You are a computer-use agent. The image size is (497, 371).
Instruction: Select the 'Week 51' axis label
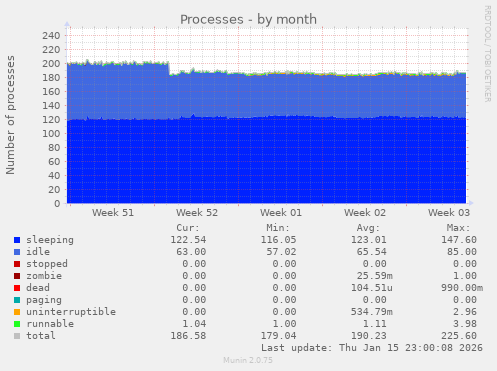(113, 213)
